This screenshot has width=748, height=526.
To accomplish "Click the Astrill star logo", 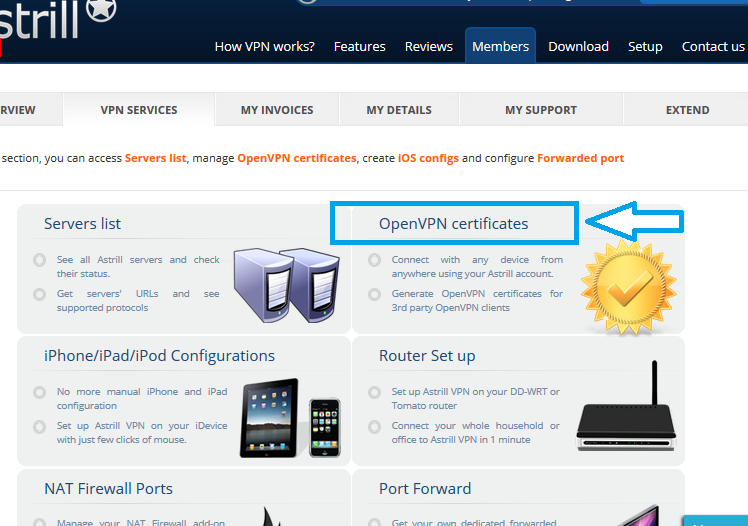I will point(102,9).
